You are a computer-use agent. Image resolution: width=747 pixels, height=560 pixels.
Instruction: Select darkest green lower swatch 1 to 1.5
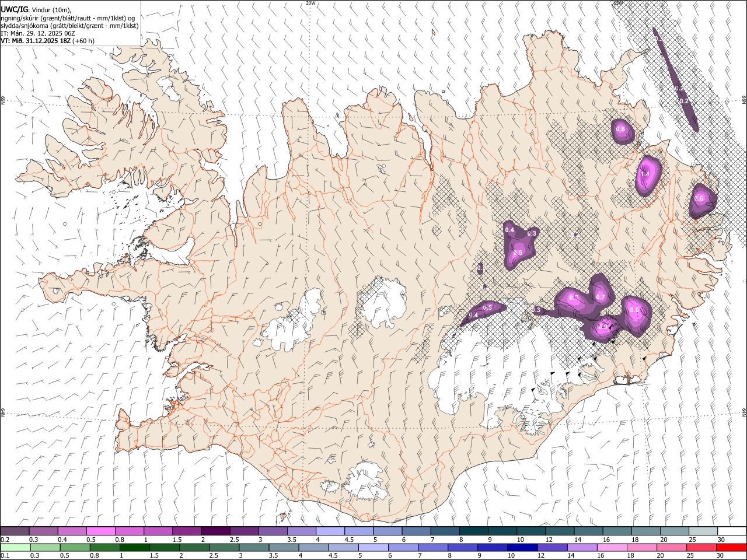[x=134, y=547]
